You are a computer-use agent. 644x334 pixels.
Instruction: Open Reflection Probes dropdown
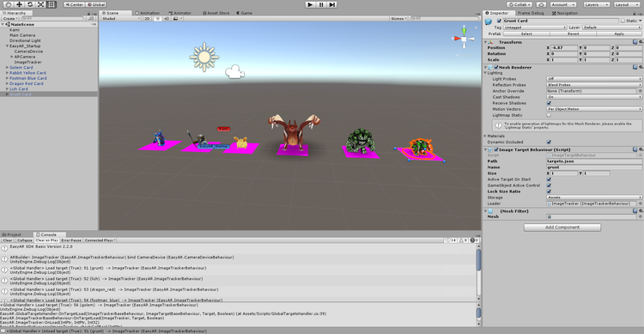click(x=594, y=85)
